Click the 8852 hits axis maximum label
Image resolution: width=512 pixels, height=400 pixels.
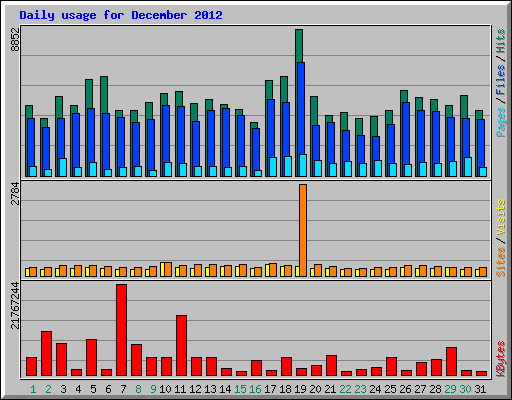15,39
